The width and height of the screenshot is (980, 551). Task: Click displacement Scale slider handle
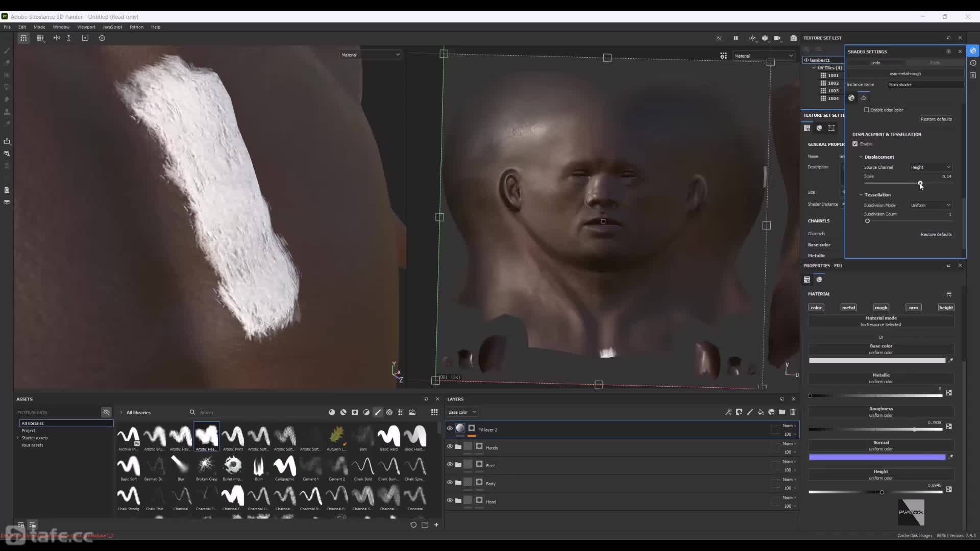click(x=920, y=183)
